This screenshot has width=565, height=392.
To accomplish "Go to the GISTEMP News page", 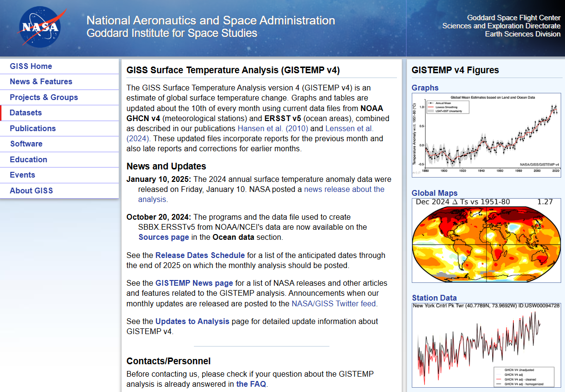I will pyautogui.click(x=194, y=283).
